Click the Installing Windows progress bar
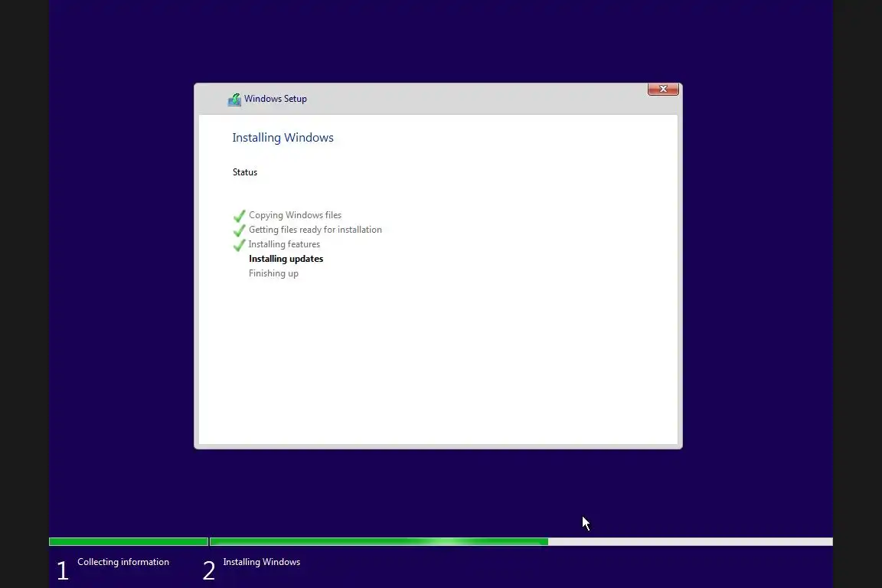The width and height of the screenshot is (882, 588). pyautogui.click(x=521, y=541)
